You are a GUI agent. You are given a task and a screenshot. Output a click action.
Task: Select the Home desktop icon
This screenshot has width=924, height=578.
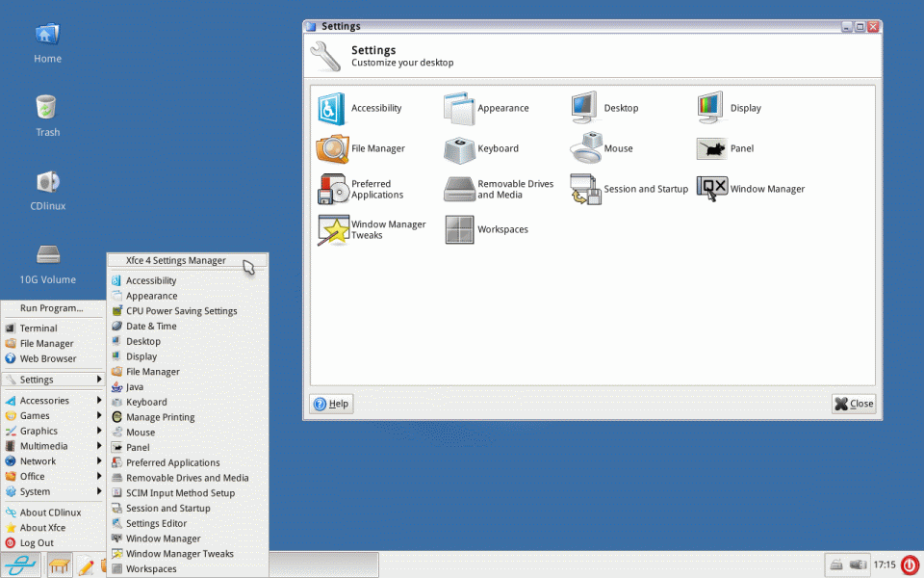coord(47,43)
